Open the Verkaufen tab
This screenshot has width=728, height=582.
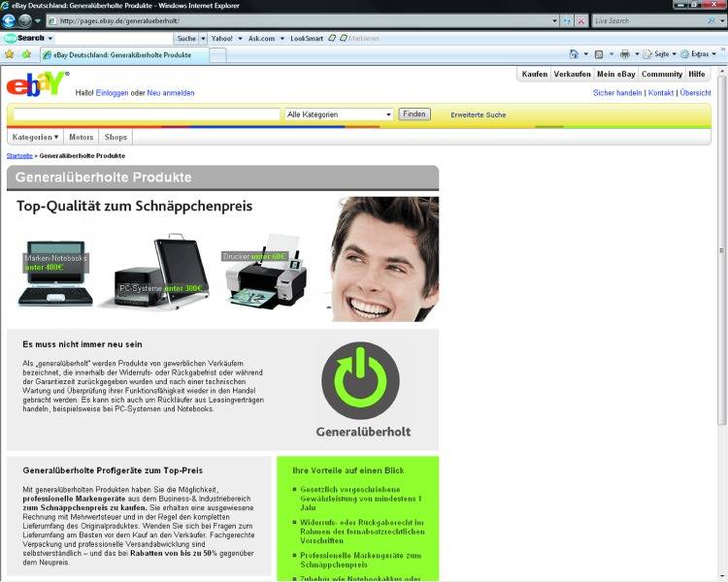(x=572, y=75)
